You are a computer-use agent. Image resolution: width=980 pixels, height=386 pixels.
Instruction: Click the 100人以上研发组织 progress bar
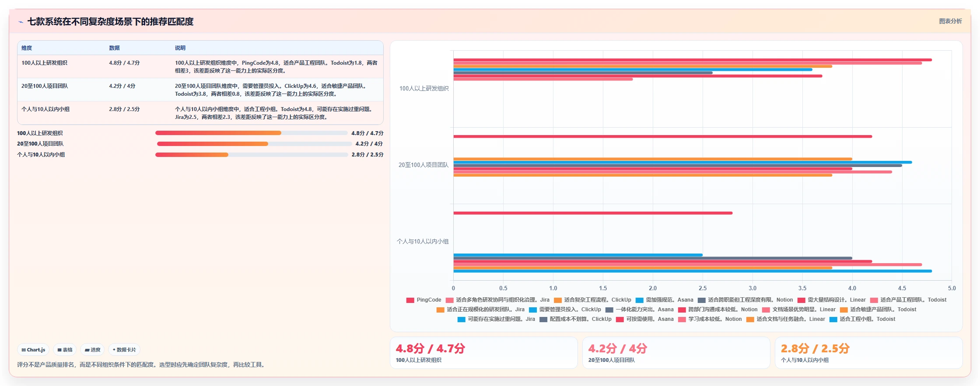click(252, 133)
